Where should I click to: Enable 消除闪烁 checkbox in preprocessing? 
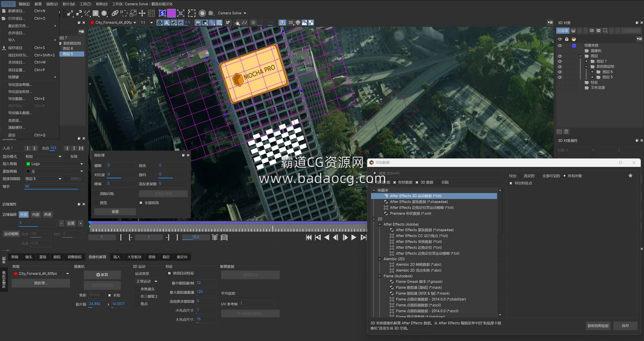pos(96,194)
